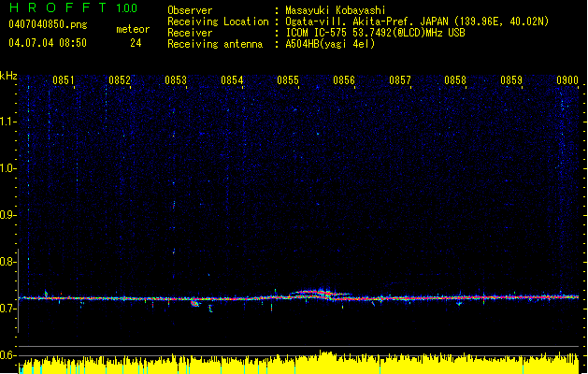Viewport: 588px width, 374px height.
Task: Click the 0.8 kHz frequency label
Action: click(8, 262)
